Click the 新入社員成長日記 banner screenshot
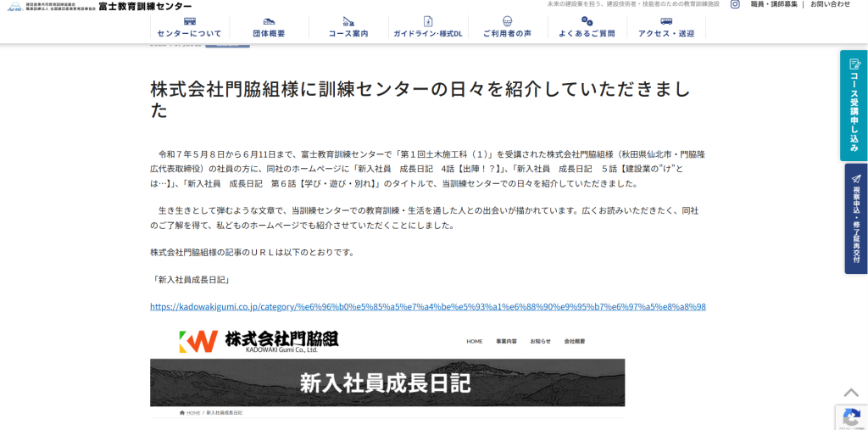Image resolution: width=868 pixels, height=430 pixels. 387,371
